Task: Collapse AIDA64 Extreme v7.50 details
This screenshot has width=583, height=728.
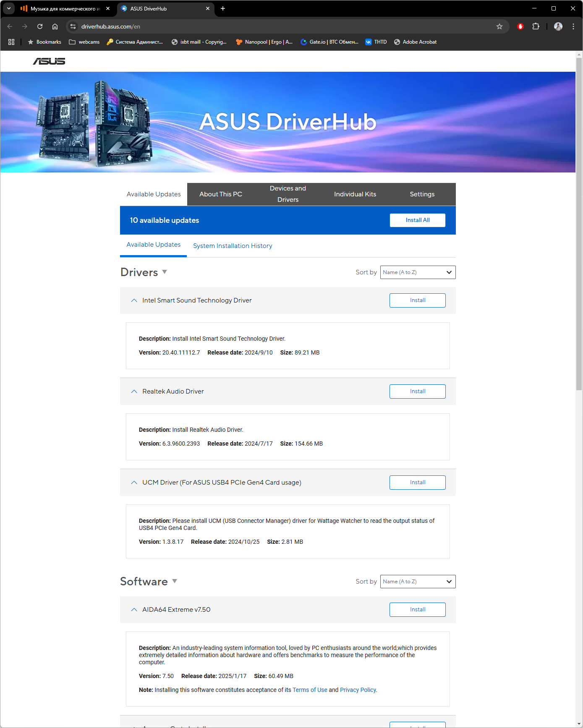Action: click(134, 610)
